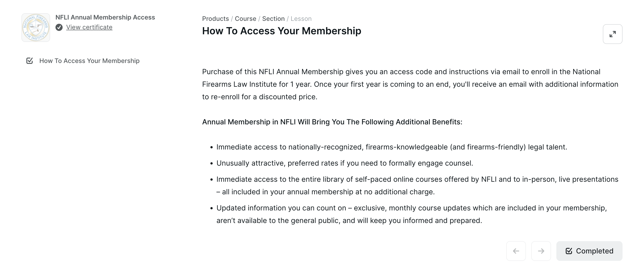Click the bullet about monthly course updates
This screenshot has height=264, width=644.
(x=411, y=214)
